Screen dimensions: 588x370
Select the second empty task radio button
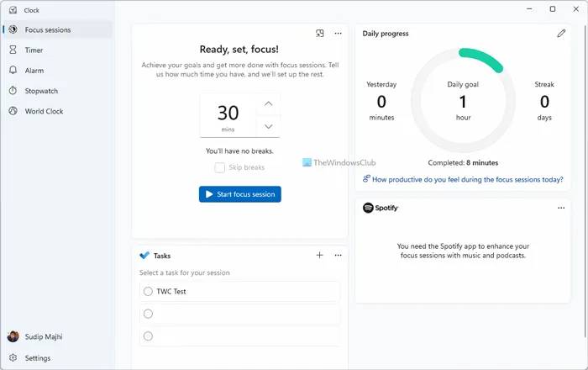point(148,336)
